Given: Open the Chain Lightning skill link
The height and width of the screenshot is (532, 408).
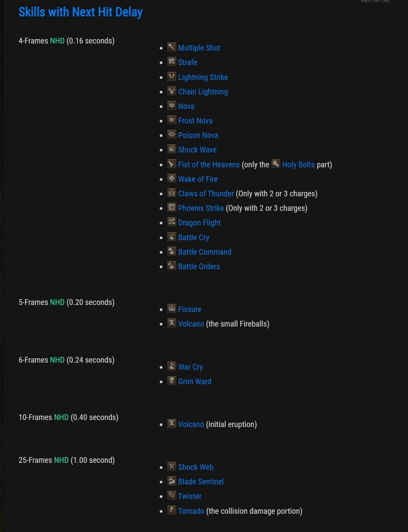Looking at the screenshot, I should [203, 92].
